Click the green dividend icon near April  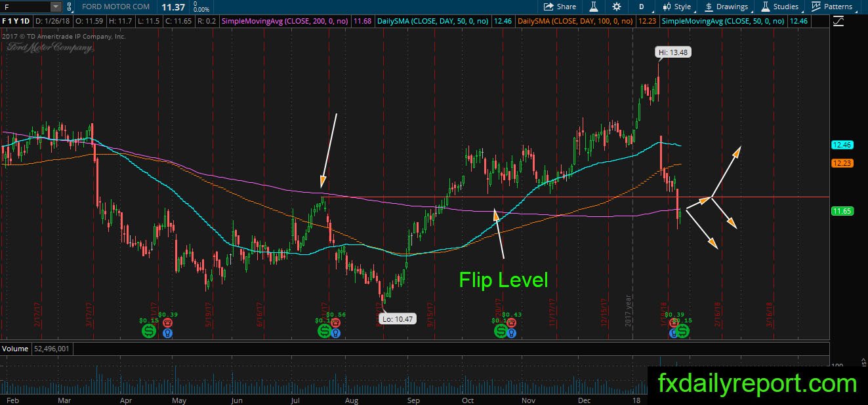click(x=150, y=332)
